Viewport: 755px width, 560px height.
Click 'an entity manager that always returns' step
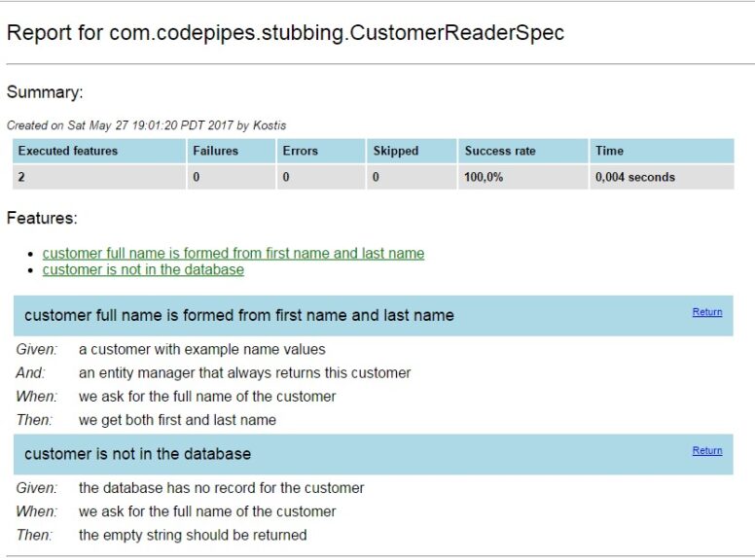tap(244, 373)
